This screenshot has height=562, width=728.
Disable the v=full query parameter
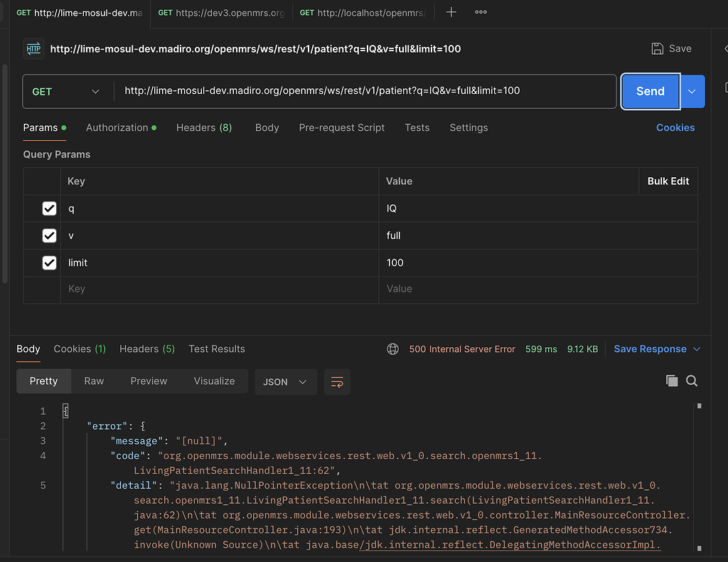point(48,235)
